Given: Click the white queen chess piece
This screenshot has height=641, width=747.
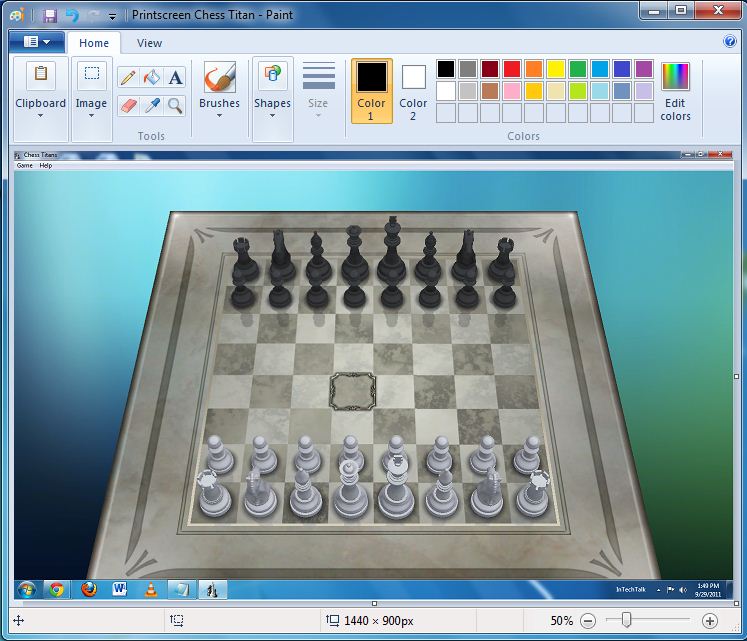Looking at the screenshot, I should pos(350,488).
